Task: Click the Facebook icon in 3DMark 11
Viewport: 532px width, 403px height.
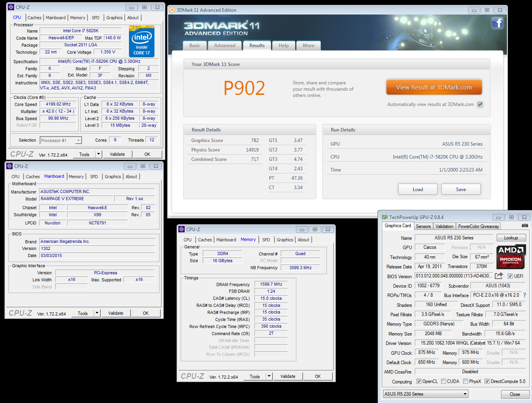Action: [x=497, y=23]
